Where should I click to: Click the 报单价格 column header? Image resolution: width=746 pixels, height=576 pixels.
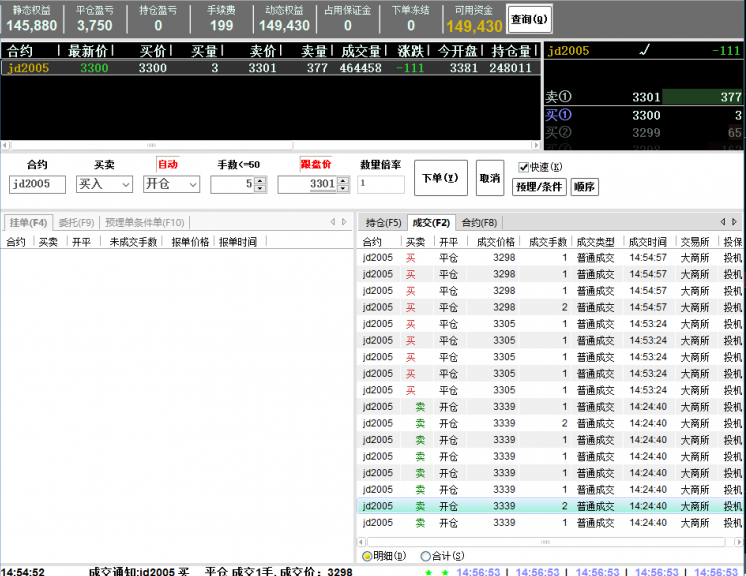pos(190,242)
